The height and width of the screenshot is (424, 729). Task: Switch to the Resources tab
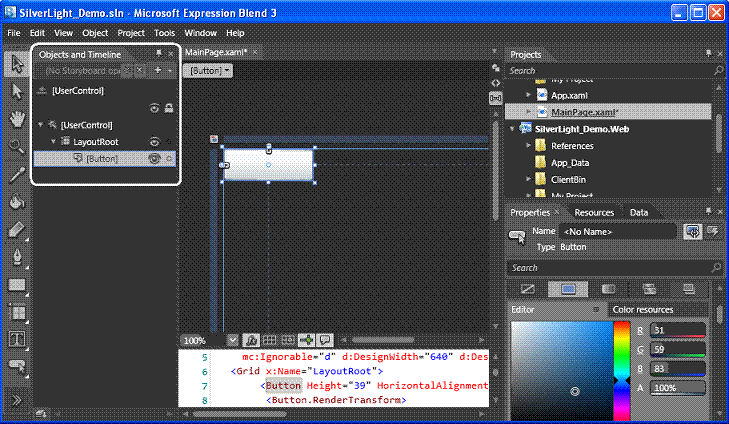(594, 212)
